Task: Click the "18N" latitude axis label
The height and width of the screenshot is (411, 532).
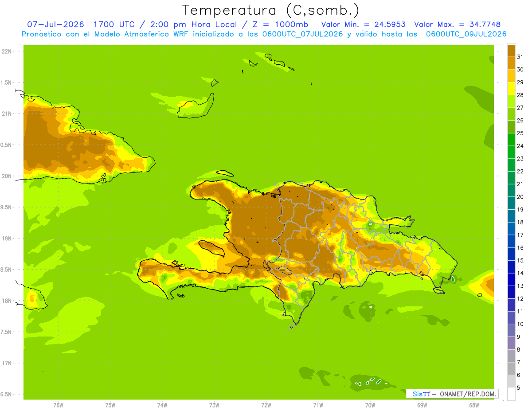Action: point(7,301)
